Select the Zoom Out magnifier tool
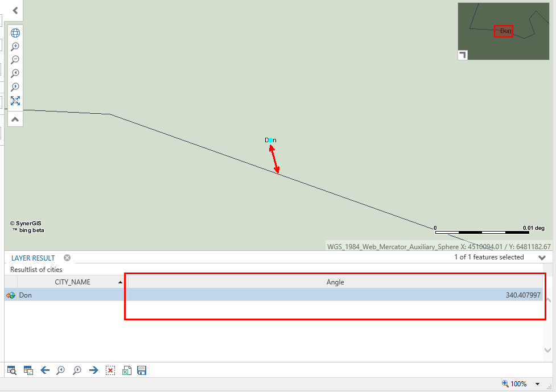This screenshot has height=392, width=556. coord(15,60)
